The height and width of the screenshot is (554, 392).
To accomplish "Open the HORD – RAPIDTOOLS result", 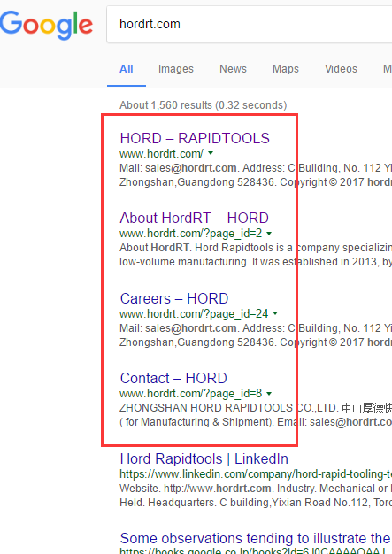I will pyautogui.click(x=195, y=138).
